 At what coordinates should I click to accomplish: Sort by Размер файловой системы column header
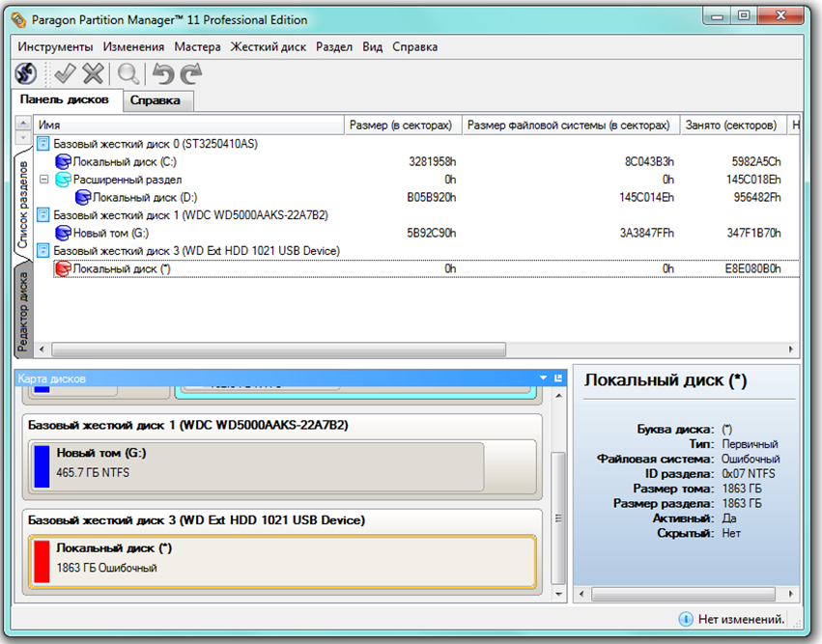[x=571, y=126]
